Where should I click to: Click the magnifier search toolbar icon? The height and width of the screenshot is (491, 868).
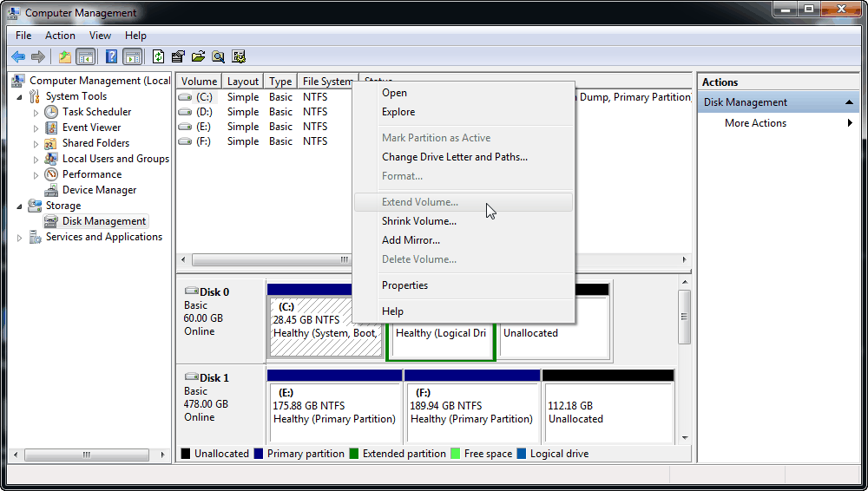(219, 56)
